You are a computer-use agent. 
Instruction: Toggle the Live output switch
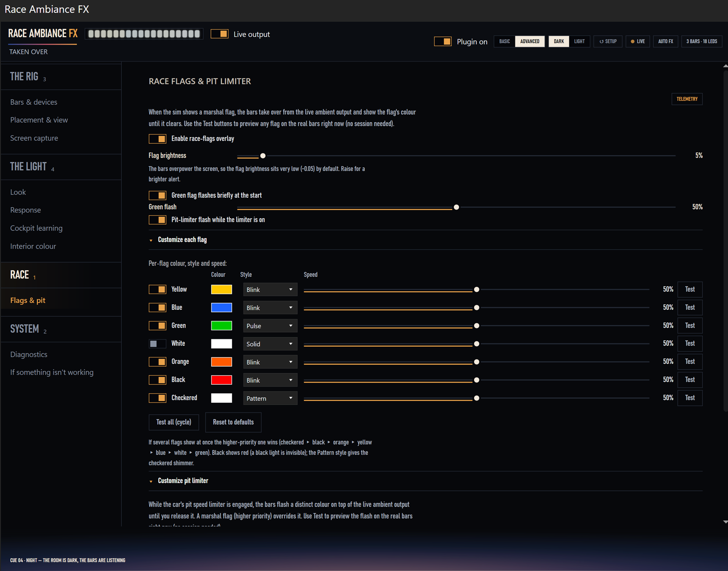click(219, 34)
